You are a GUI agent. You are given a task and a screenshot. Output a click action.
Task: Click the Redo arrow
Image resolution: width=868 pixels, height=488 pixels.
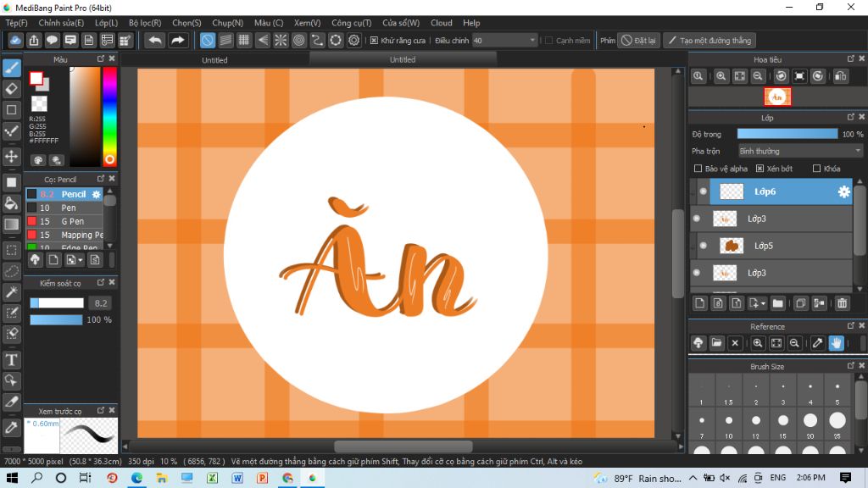(177, 41)
